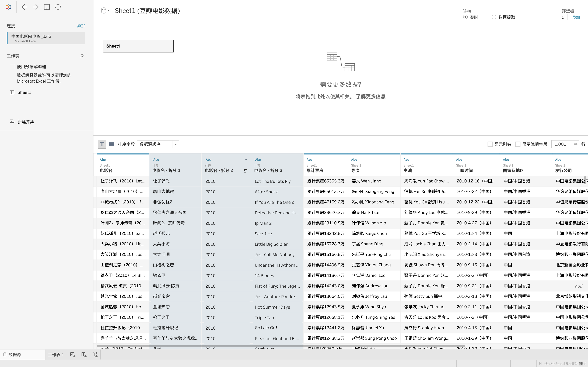Switch to metadata list view icon
The width and height of the screenshot is (588, 367).
click(x=111, y=144)
